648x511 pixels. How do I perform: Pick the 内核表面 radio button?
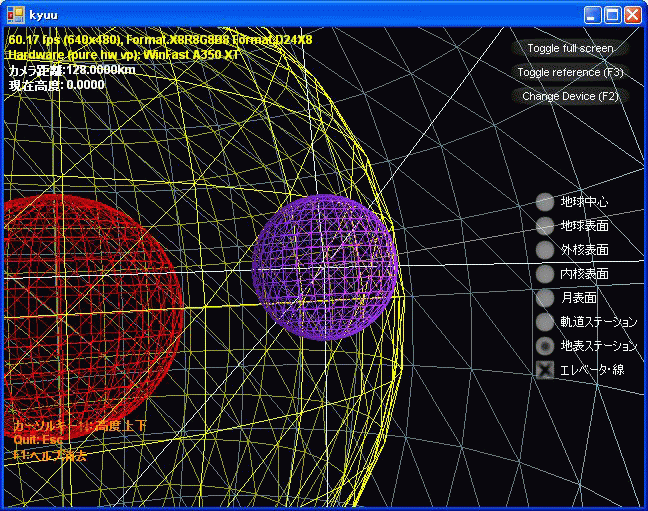pyautogui.click(x=545, y=274)
